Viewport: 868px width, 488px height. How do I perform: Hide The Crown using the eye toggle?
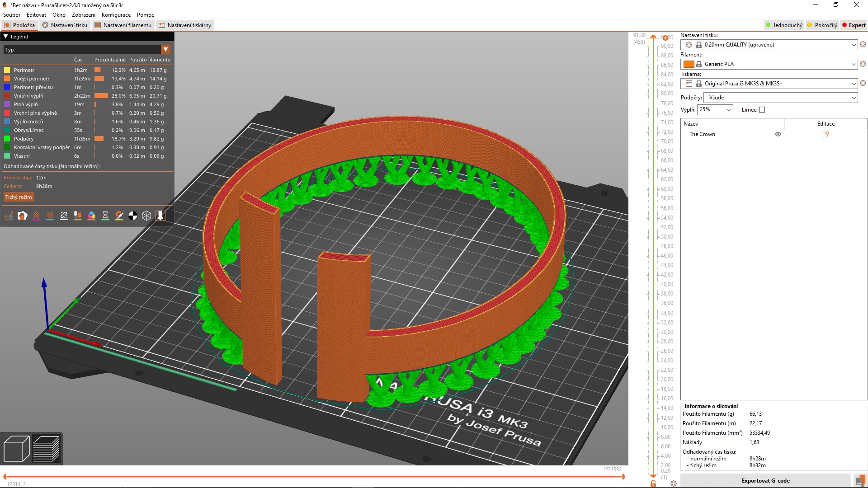click(778, 134)
